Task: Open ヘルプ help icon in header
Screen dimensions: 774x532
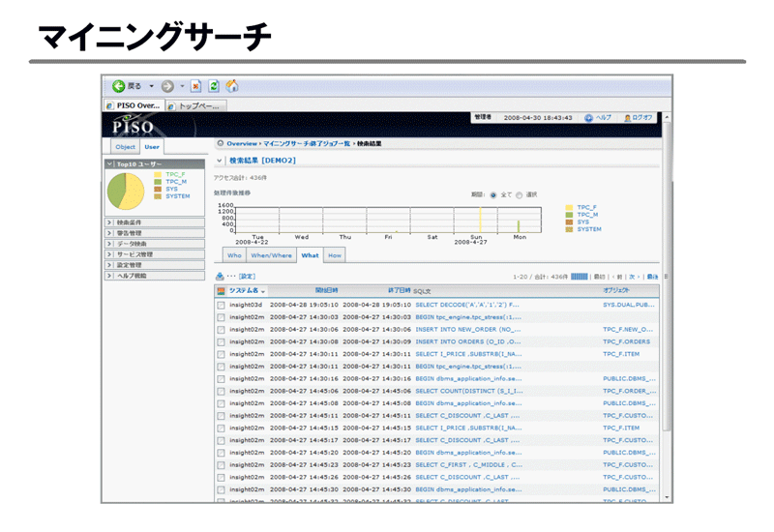Action: coord(588,118)
